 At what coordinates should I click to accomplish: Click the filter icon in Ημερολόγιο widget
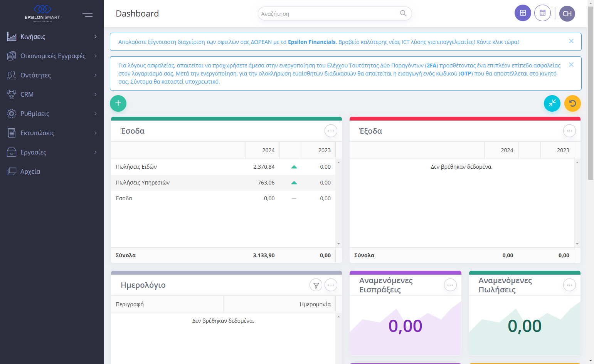316,285
